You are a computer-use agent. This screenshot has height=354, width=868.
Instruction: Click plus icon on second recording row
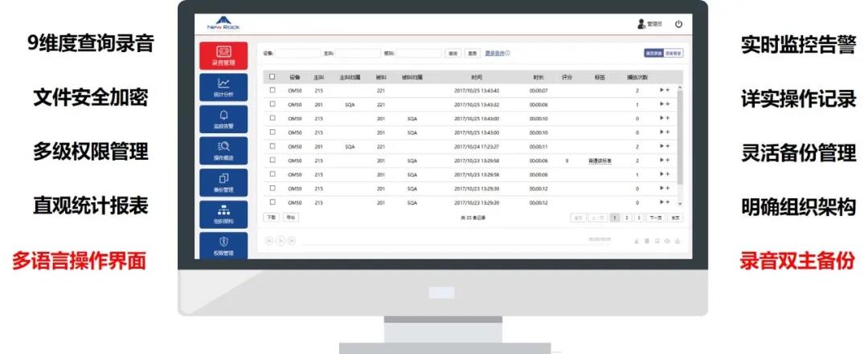point(668,104)
